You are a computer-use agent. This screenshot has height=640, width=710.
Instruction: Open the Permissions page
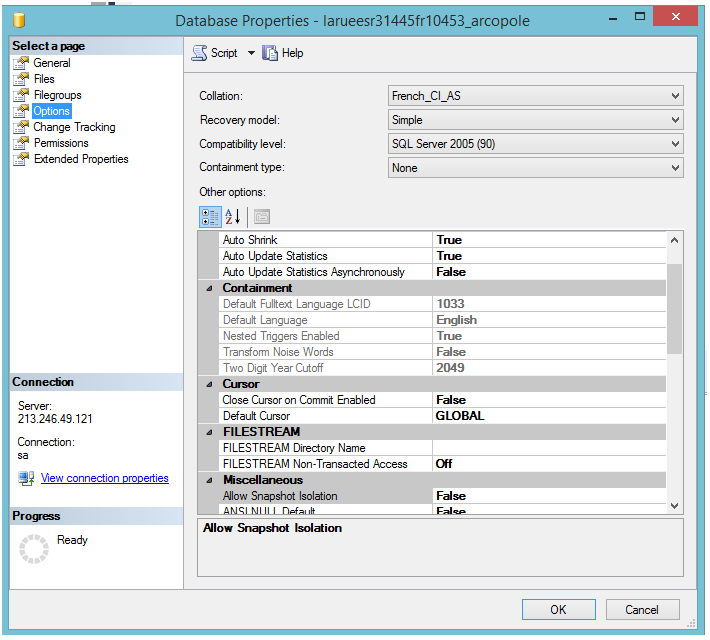coord(61,143)
